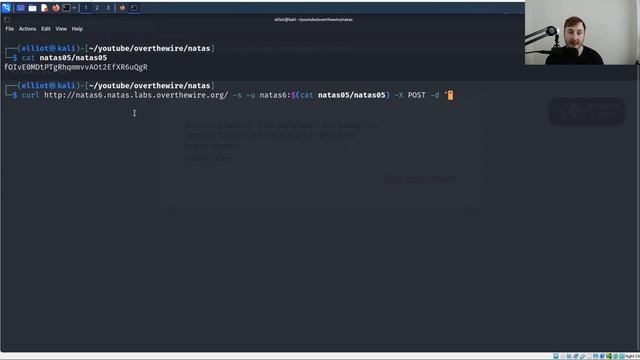Click the green status bar icon
Screen dimensions: 640x360
point(609,356)
